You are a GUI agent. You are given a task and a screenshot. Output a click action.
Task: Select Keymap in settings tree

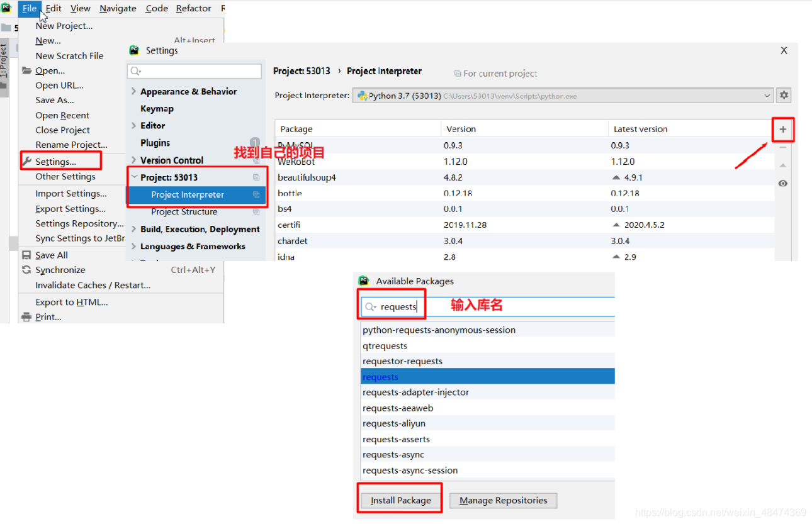(157, 108)
